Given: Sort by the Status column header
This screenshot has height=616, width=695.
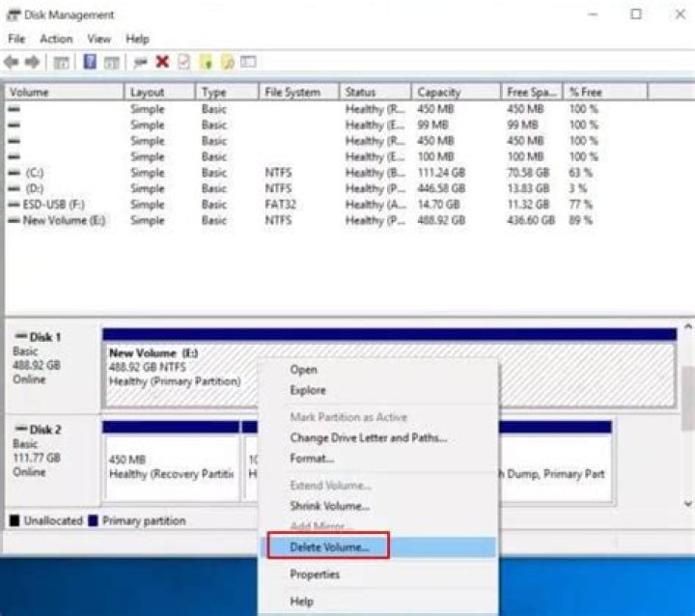Looking at the screenshot, I should [x=375, y=93].
